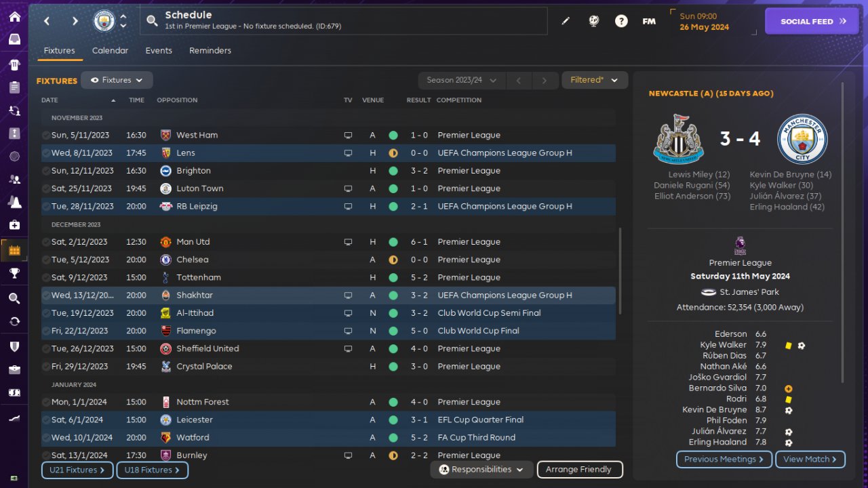The image size is (868, 488).
Task: Expand the Filtered* dropdown
Action: 594,80
